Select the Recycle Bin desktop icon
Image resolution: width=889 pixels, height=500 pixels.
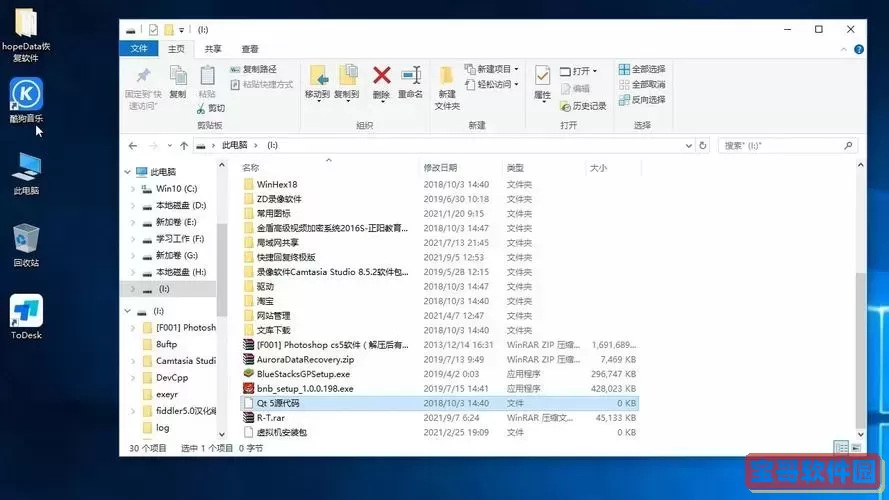[x=26, y=245]
